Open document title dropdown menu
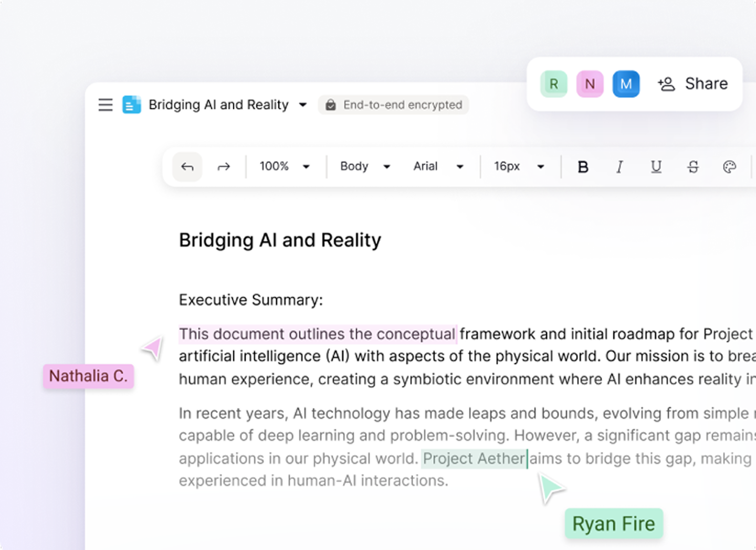 pos(303,105)
